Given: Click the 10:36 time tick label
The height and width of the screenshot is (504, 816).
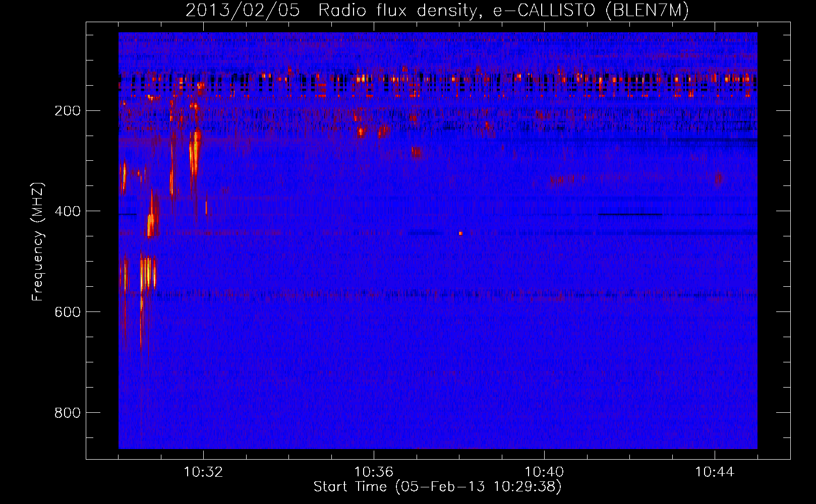Looking at the screenshot, I should click(x=374, y=472).
